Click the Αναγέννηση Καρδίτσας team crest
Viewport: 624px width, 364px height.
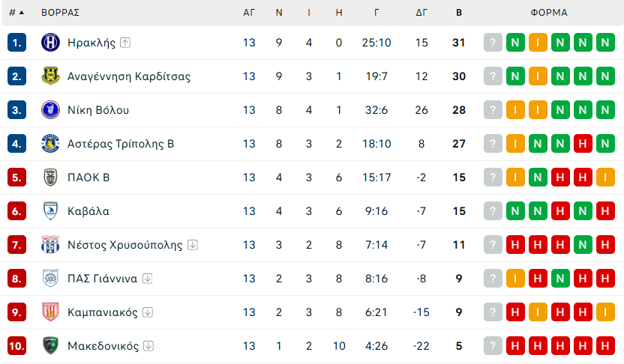click(x=49, y=76)
